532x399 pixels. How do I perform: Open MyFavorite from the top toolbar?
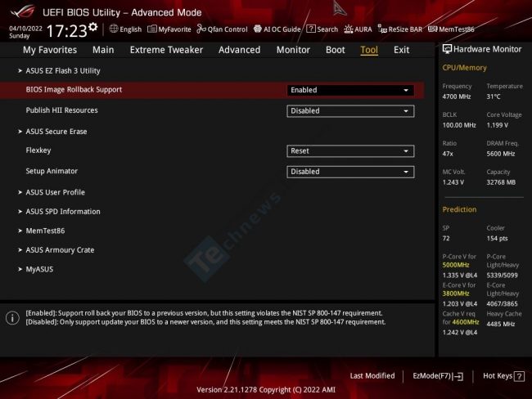[169, 29]
